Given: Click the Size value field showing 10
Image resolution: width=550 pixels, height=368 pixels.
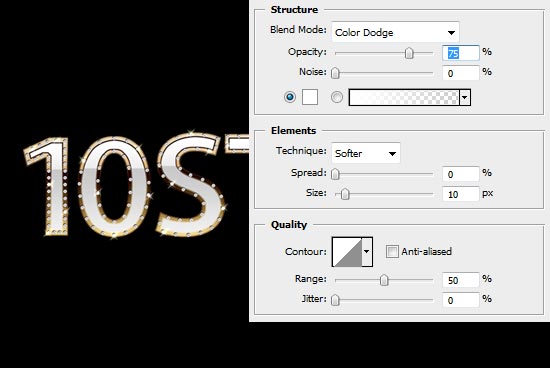Looking at the screenshot, I should (x=461, y=194).
